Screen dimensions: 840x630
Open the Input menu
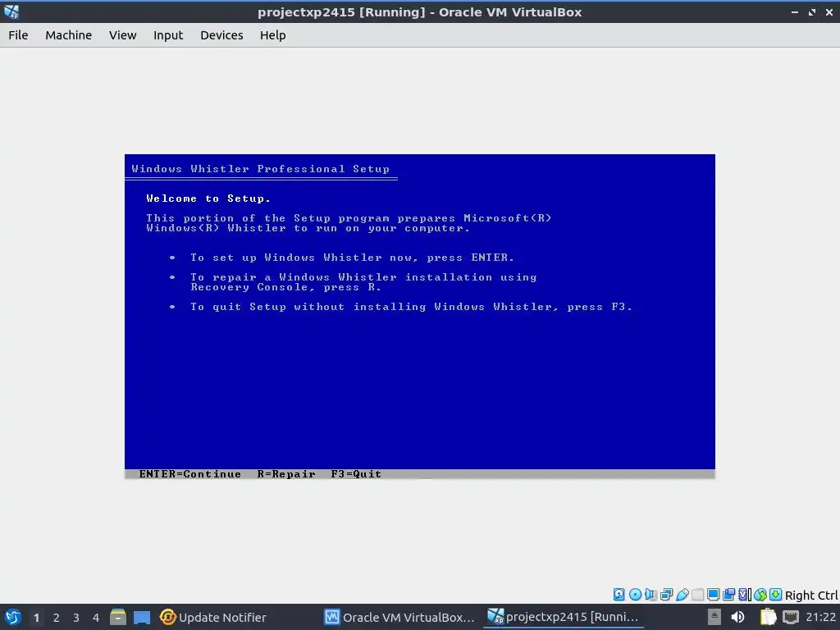click(x=168, y=35)
